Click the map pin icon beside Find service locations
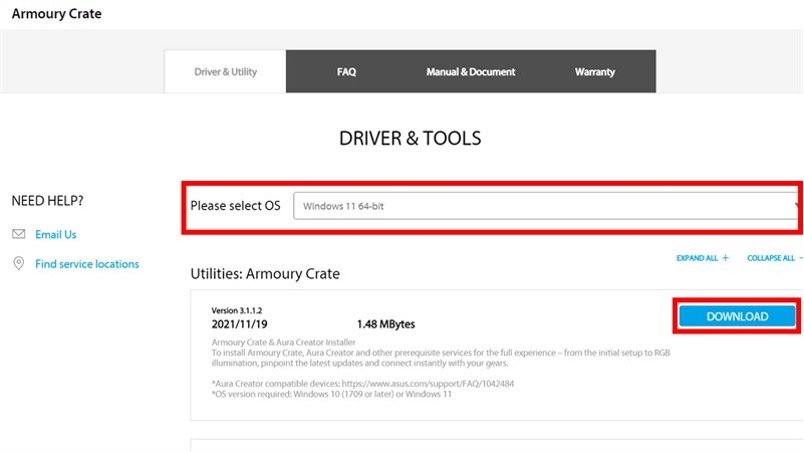804x452 pixels. (x=18, y=263)
